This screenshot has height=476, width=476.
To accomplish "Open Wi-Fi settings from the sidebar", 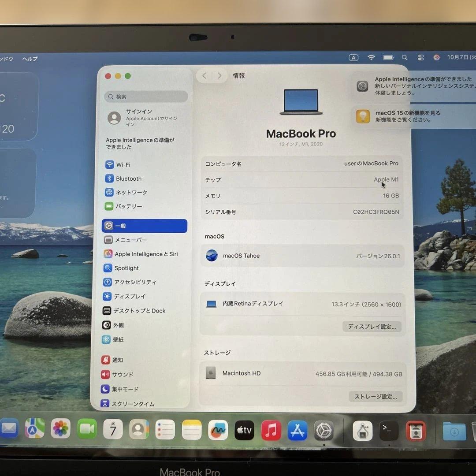I will pos(129,164).
